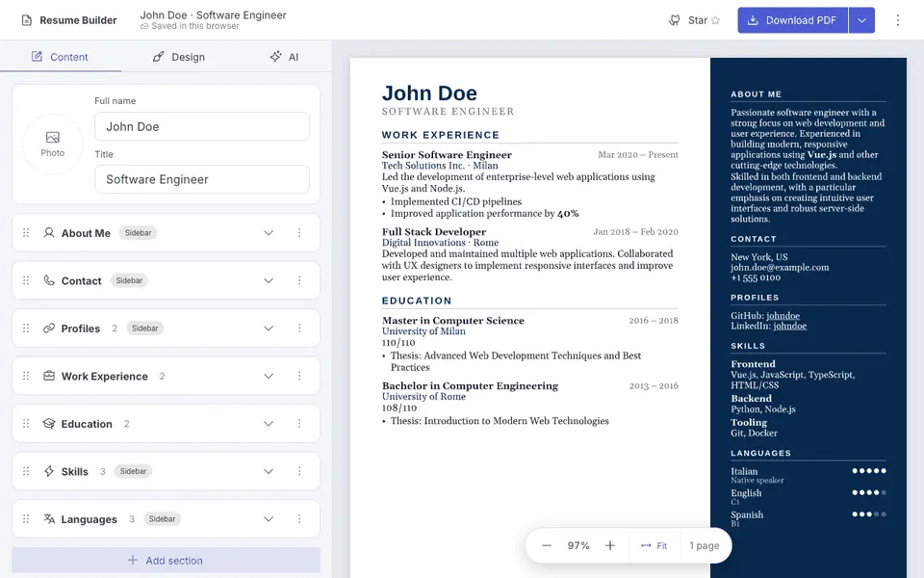Click Master in Computer Science in preview
The image size is (924, 578).
click(x=452, y=320)
